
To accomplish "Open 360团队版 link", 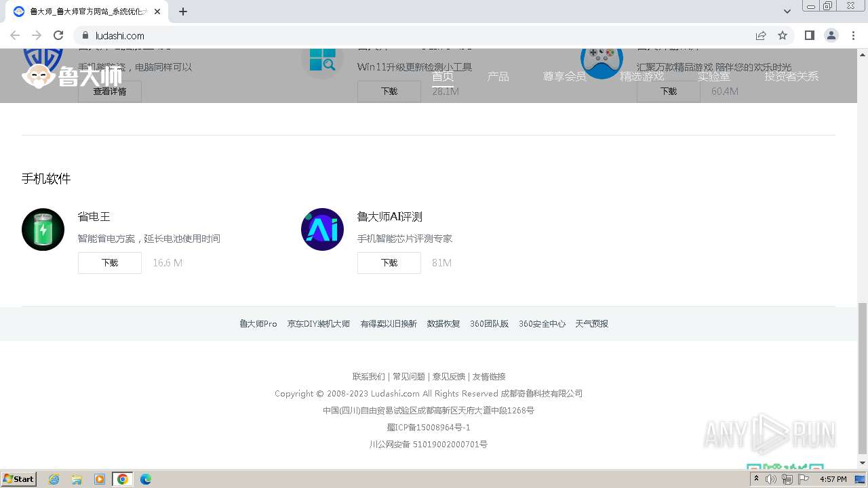I will [490, 324].
